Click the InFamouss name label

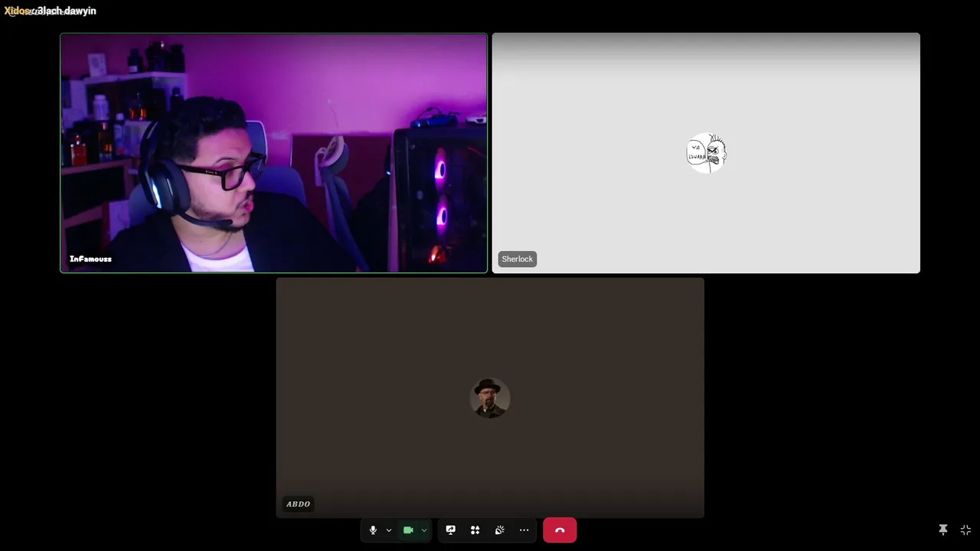pos(90,259)
